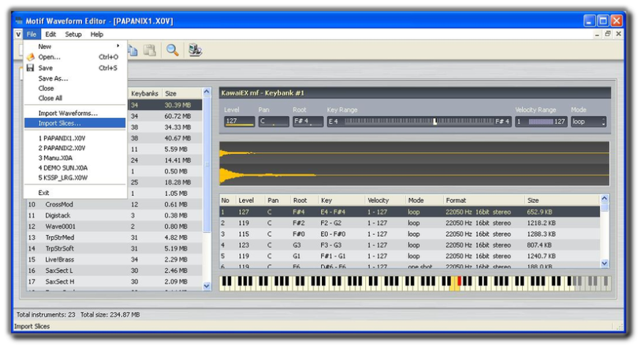Viewport: 644px width, 351px height.
Task: Click the Open folder icon in File menu
Action: 30,57
